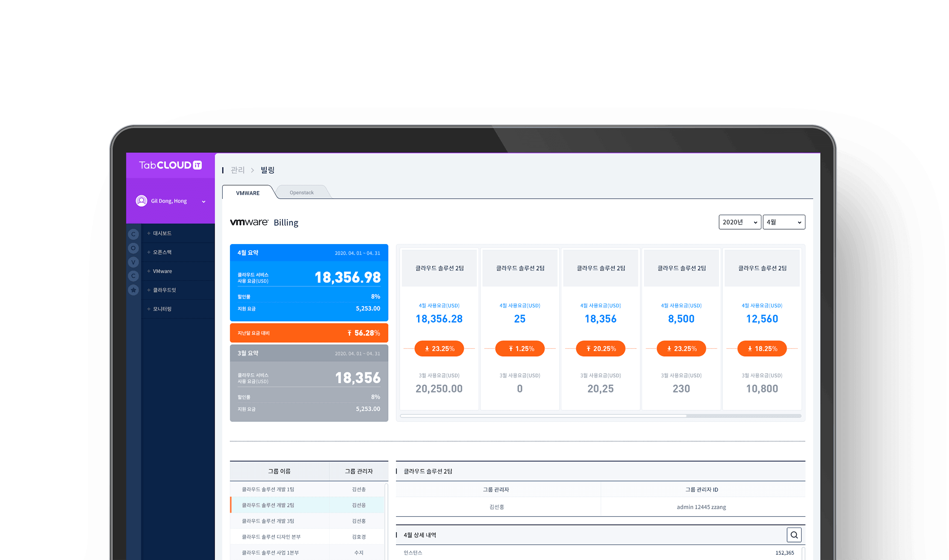Select the VMWARE tab
Viewport: 949px width, 560px height.
(248, 193)
